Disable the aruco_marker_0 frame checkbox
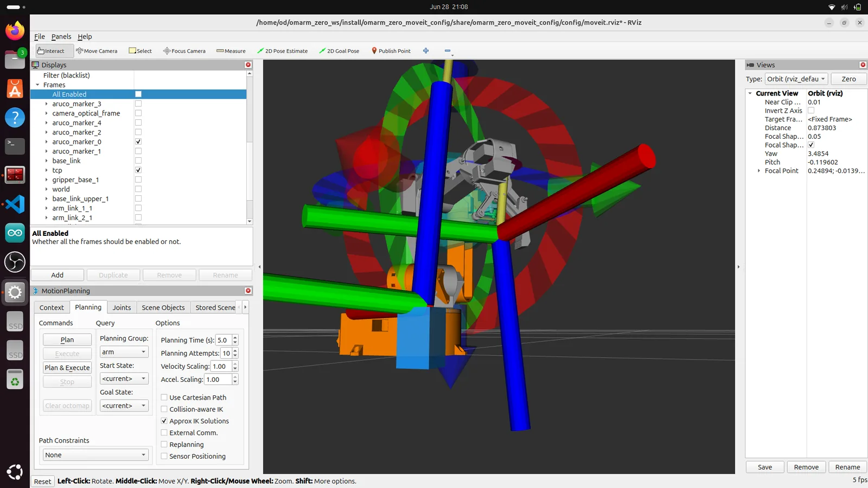 click(138, 142)
